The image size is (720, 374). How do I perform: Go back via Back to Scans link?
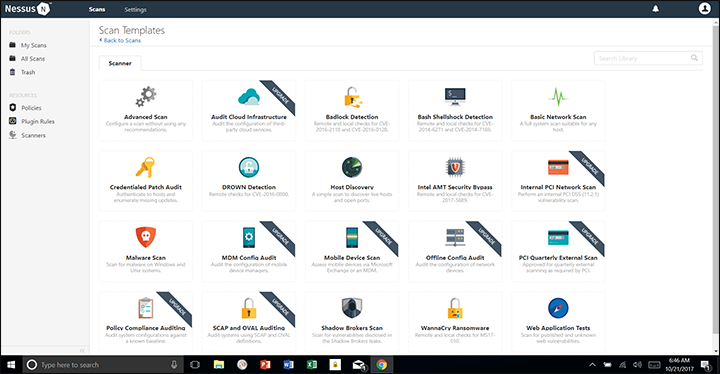[120, 40]
